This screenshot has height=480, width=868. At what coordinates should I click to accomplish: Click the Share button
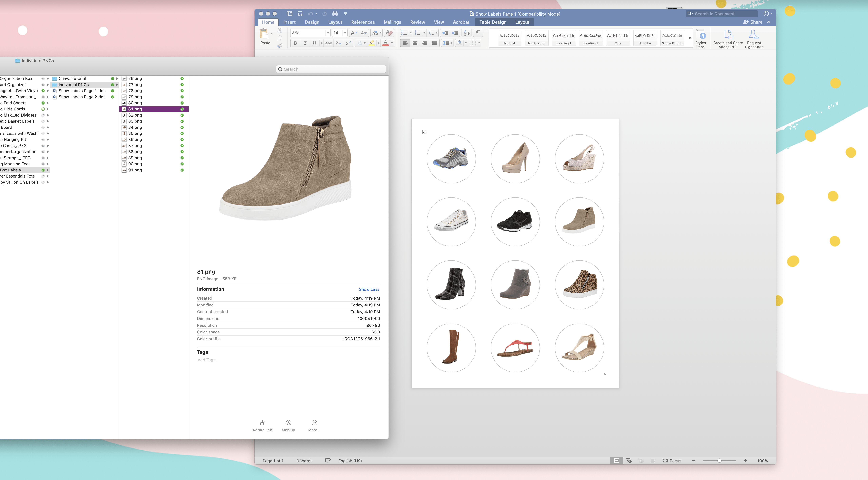point(752,22)
